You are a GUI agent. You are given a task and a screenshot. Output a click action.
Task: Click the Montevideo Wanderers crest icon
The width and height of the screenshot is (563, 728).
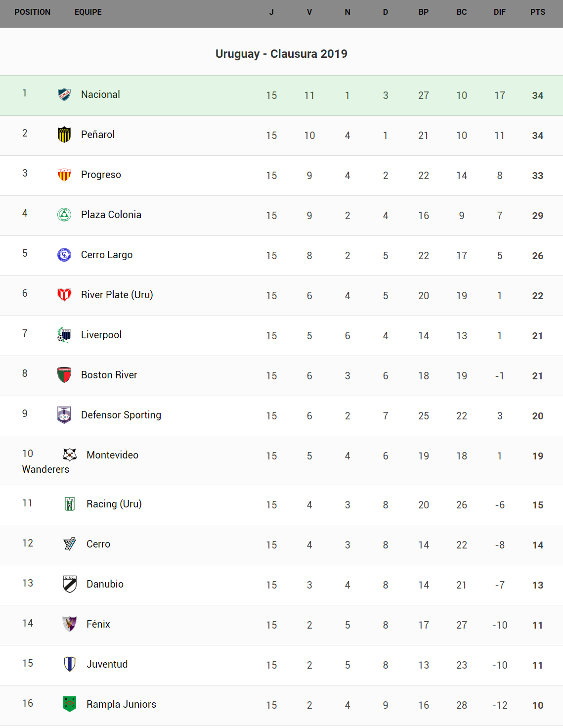coord(70,455)
